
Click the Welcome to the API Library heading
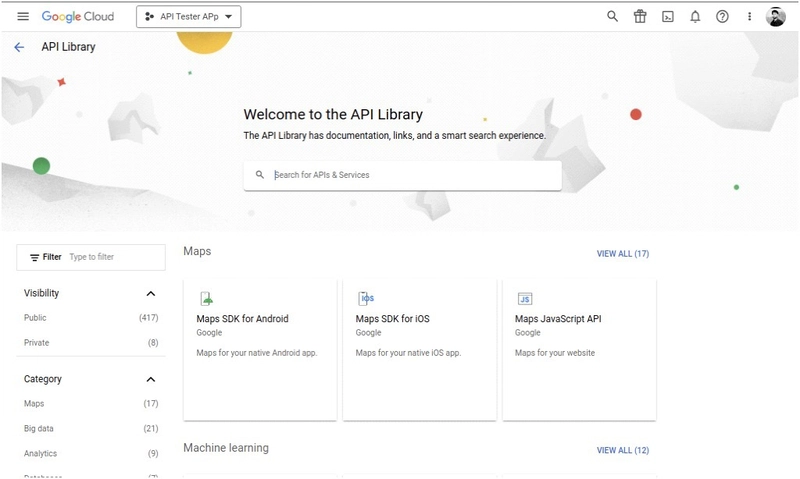tap(333, 114)
